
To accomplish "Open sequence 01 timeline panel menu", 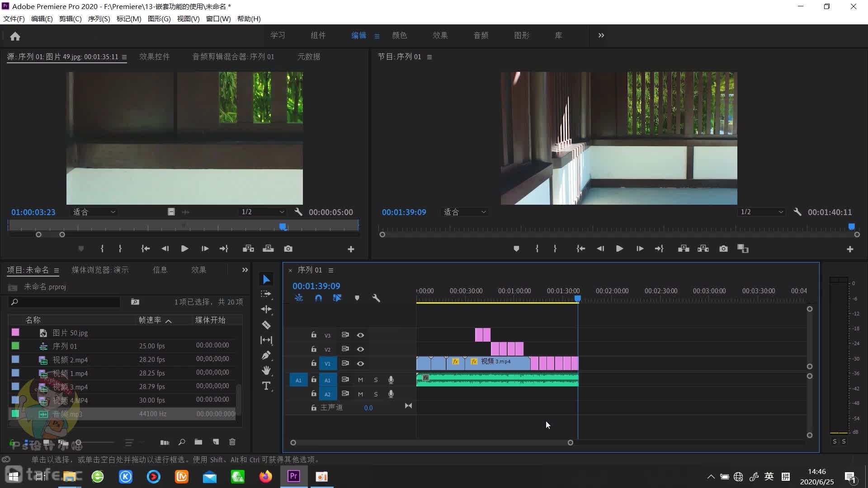I will (331, 270).
